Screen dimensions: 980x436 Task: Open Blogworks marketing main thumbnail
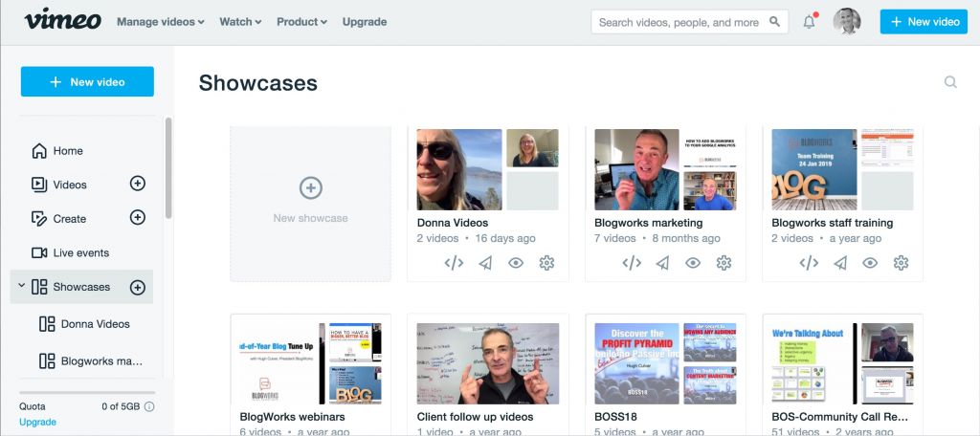[636, 169]
